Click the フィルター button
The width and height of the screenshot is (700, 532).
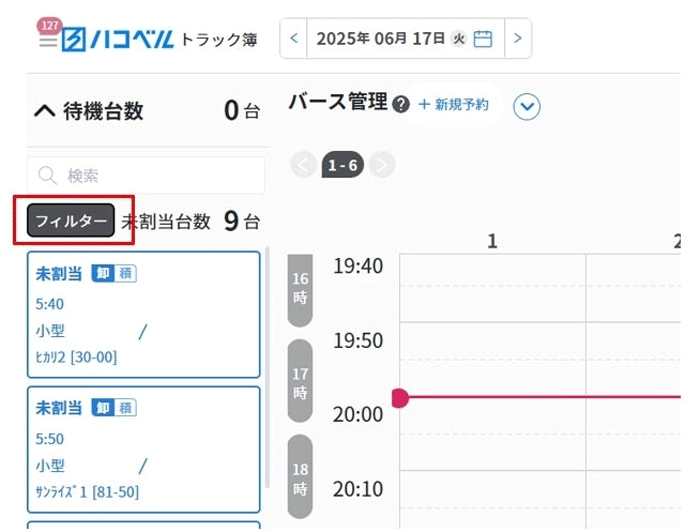pyautogui.click(x=71, y=220)
